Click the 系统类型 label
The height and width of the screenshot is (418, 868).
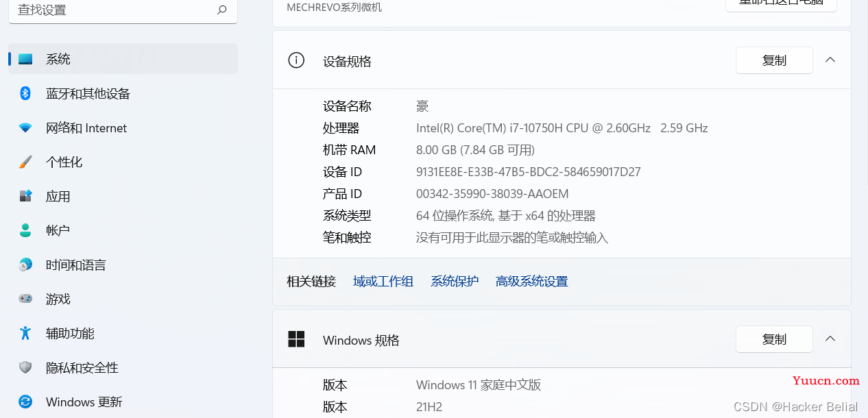click(x=347, y=216)
